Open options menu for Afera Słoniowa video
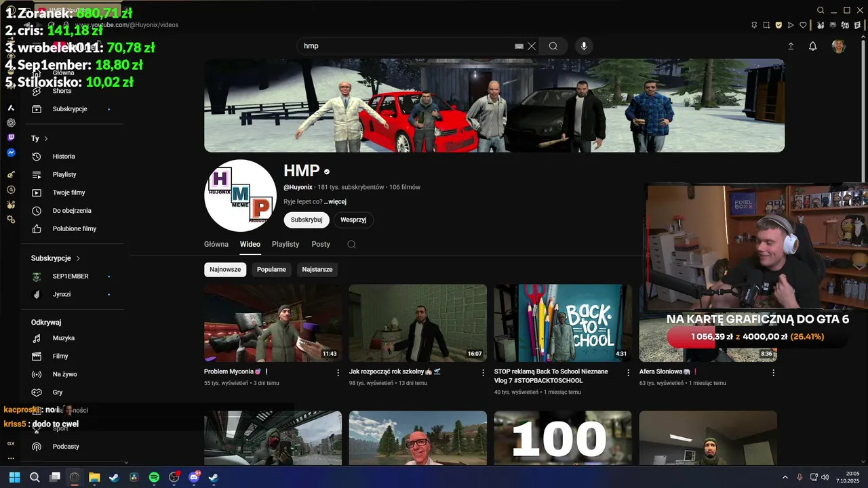The height and width of the screenshot is (488, 868). click(773, 373)
